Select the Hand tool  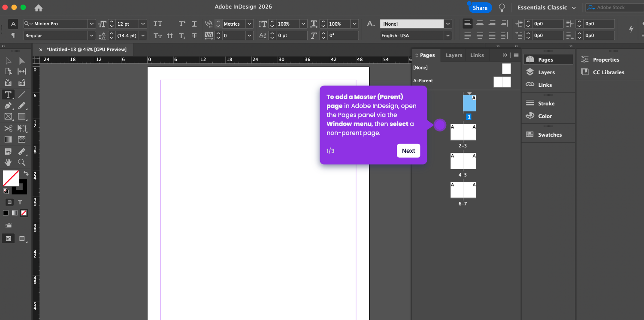click(x=8, y=162)
